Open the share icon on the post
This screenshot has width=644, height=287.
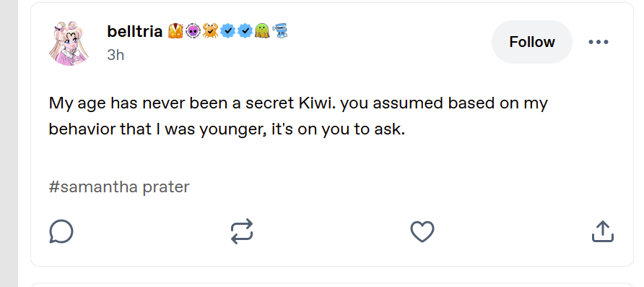point(603,231)
